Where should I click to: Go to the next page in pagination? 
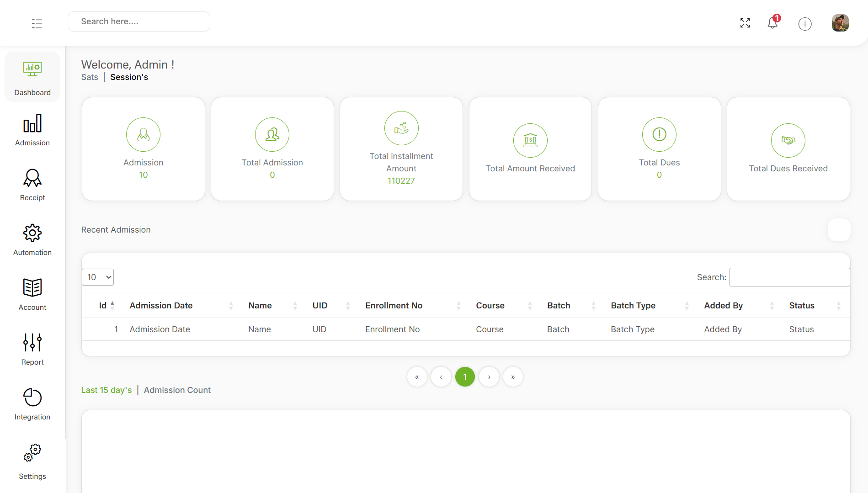coord(489,377)
